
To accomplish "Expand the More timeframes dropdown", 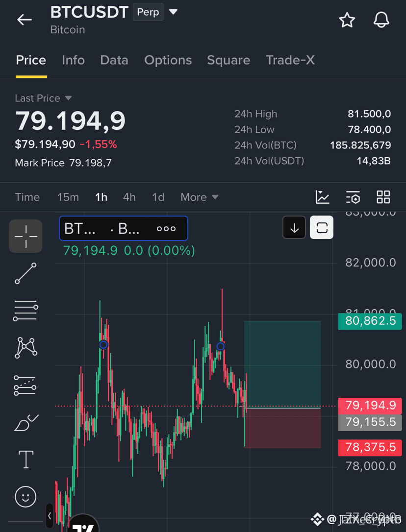I will pyautogui.click(x=200, y=197).
